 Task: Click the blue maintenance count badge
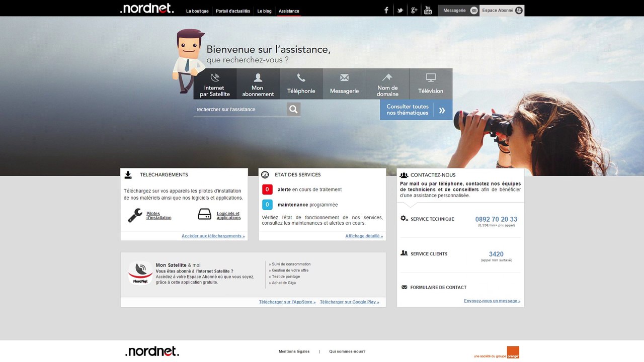[x=267, y=205]
